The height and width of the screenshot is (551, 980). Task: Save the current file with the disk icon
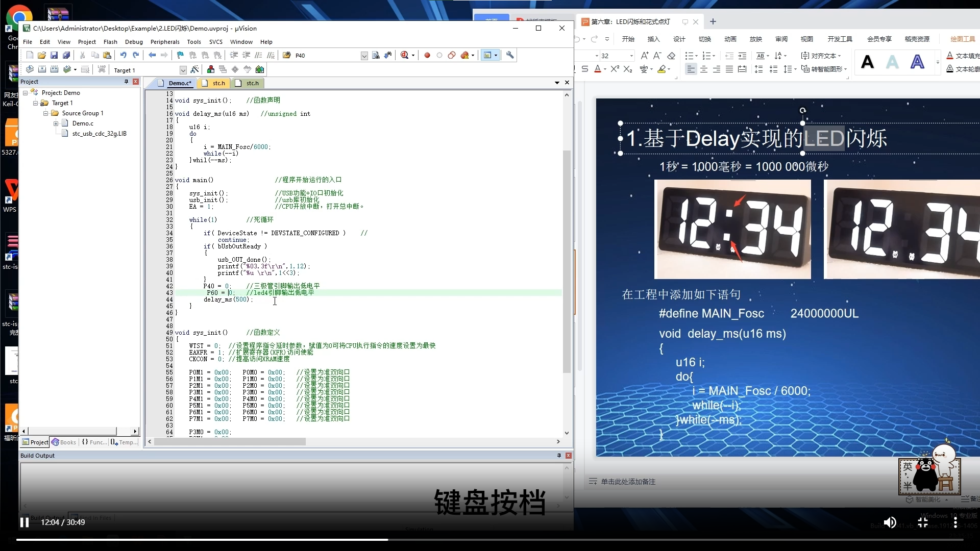click(54, 55)
